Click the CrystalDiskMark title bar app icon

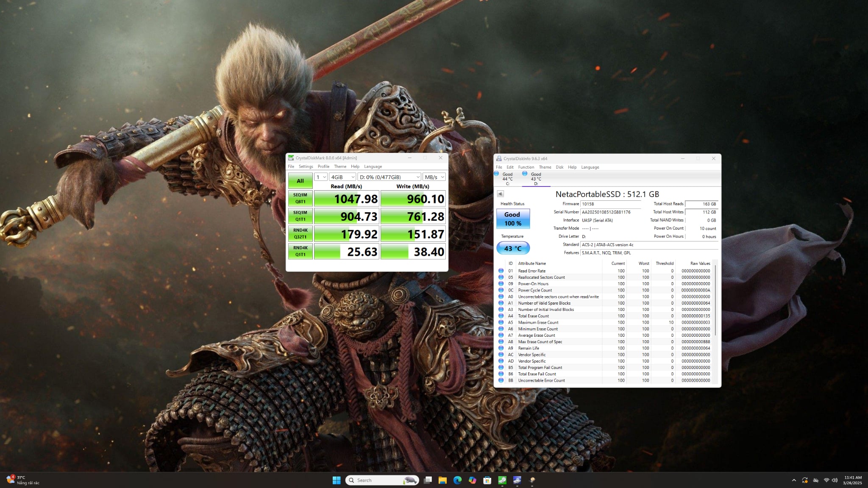click(x=291, y=158)
